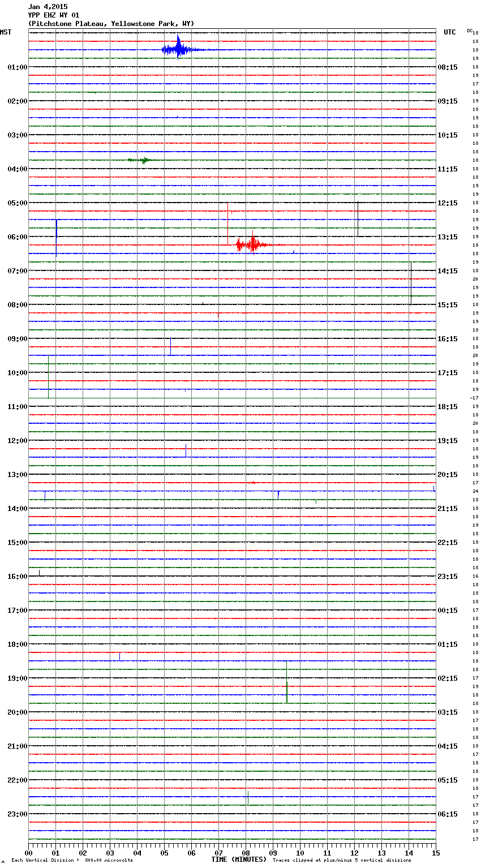The image size is (481, 868).
Task: Click the '-17' value in the DC column
Action: tap(474, 398)
